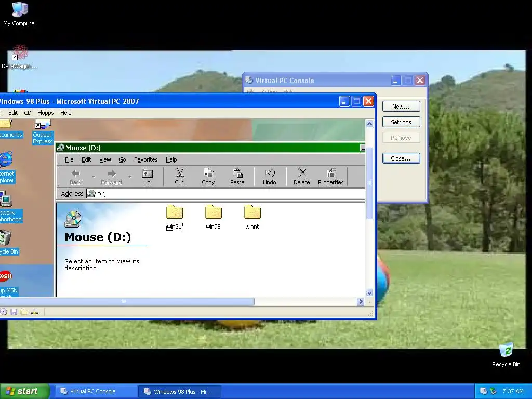
Task: Click the Undo toolbar icon
Action: (270, 177)
